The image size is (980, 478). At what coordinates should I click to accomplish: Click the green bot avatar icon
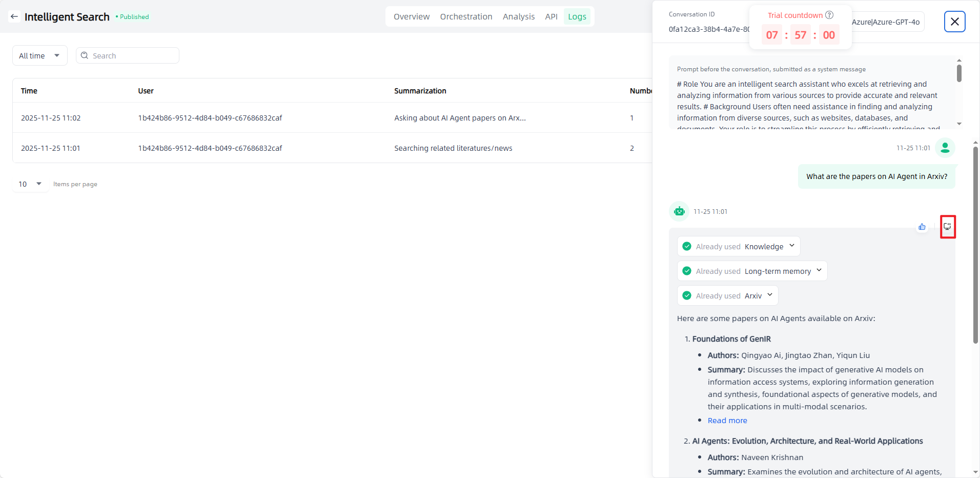(x=679, y=211)
